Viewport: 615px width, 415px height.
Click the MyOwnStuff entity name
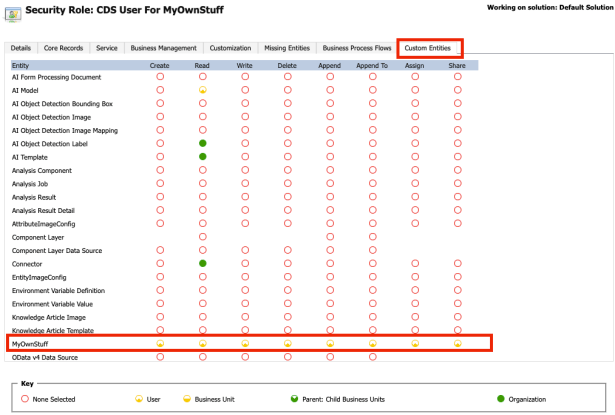(x=31, y=343)
